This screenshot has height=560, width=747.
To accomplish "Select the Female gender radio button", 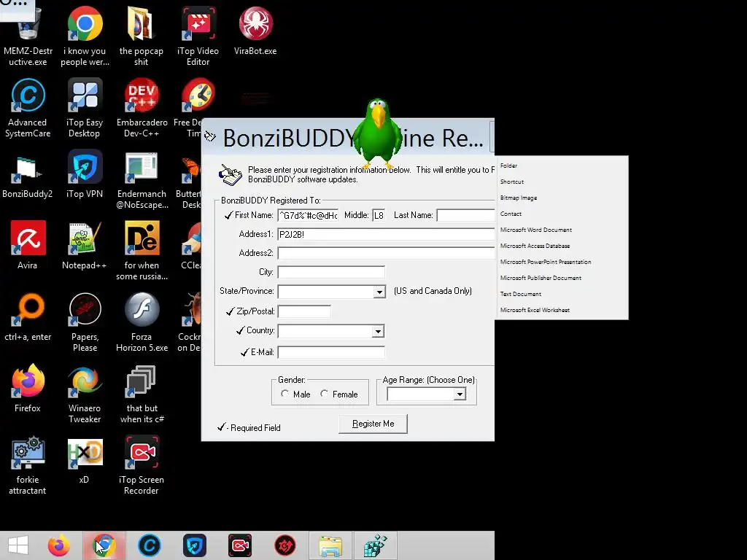I will 325,394.
